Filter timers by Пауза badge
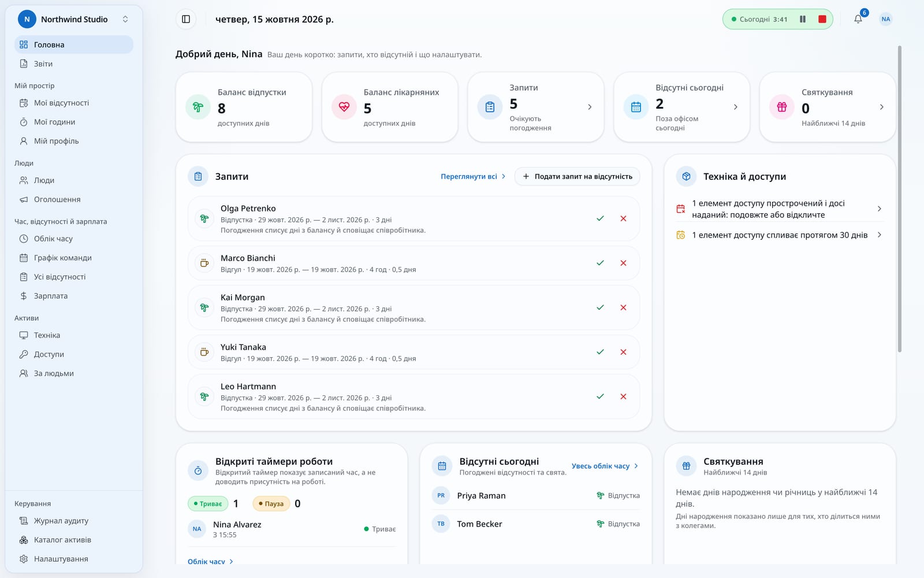924x578 pixels. coord(271,503)
